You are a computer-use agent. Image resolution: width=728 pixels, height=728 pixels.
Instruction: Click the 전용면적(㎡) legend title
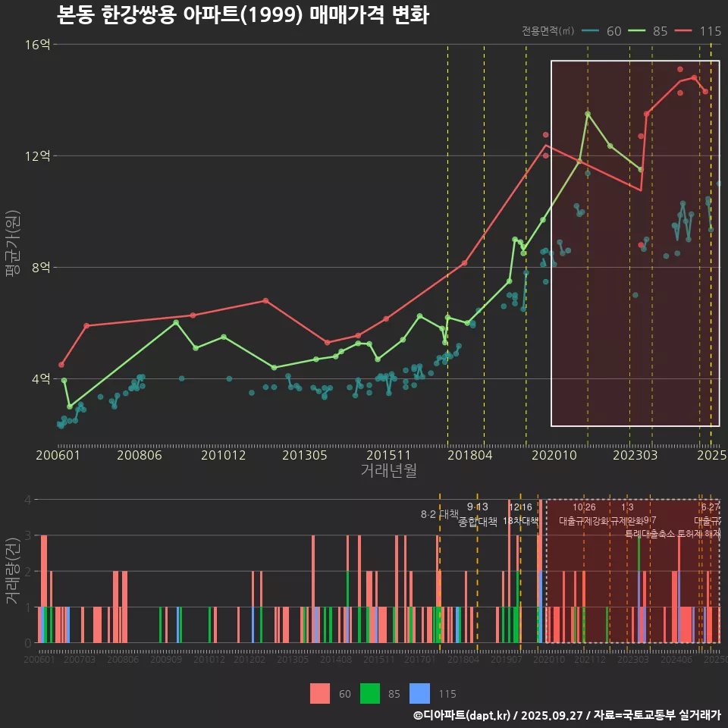click(x=548, y=31)
